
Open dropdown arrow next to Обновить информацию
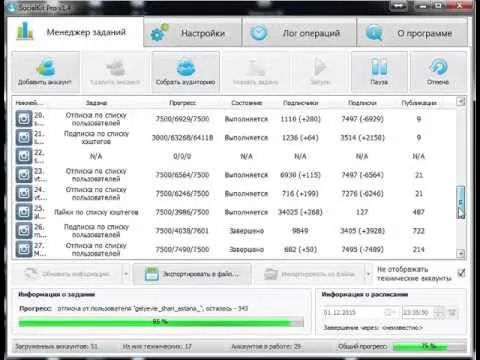tap(126, 274)
